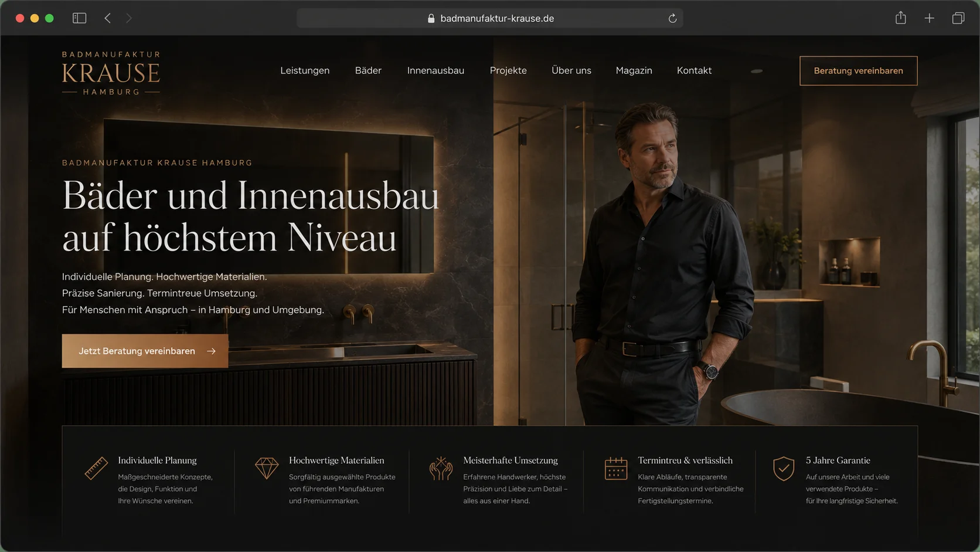Click the Beratung vereinbaren header button
Screen dimensions: 980x552
coord(859,71)
